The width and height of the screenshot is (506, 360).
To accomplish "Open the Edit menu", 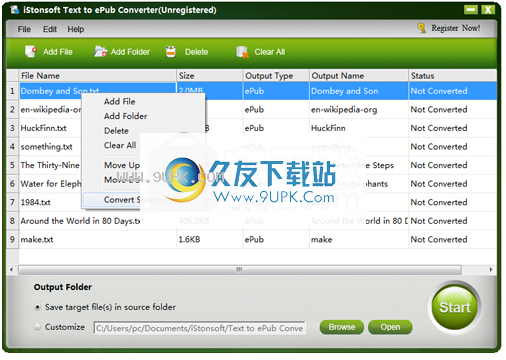I will 50,29.
